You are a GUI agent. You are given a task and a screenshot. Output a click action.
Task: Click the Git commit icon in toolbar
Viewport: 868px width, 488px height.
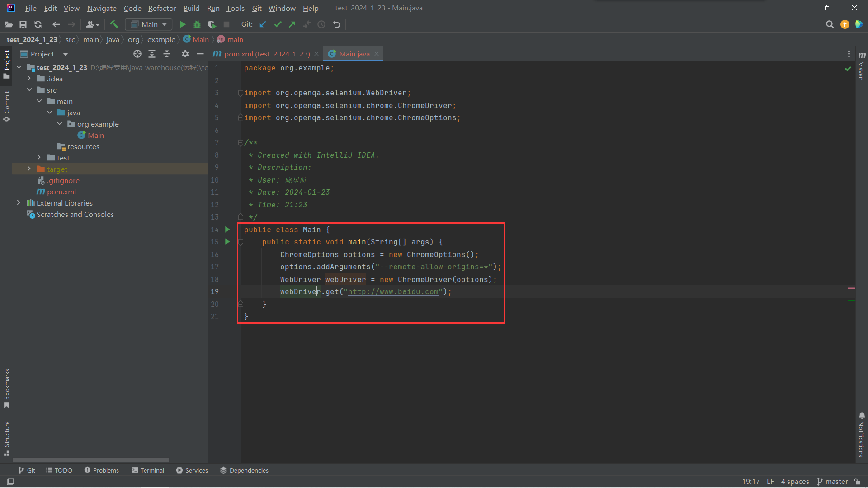click(278, 24)
